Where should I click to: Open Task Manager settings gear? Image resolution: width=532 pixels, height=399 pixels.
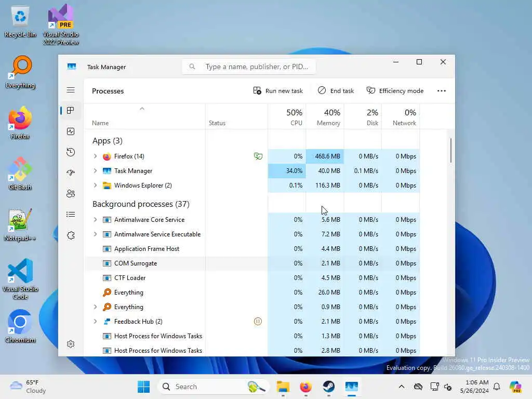(x=71, y=344)
